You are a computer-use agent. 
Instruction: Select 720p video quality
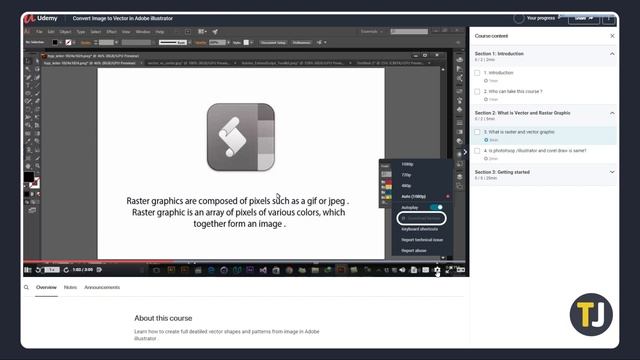[x=406, y=175]
